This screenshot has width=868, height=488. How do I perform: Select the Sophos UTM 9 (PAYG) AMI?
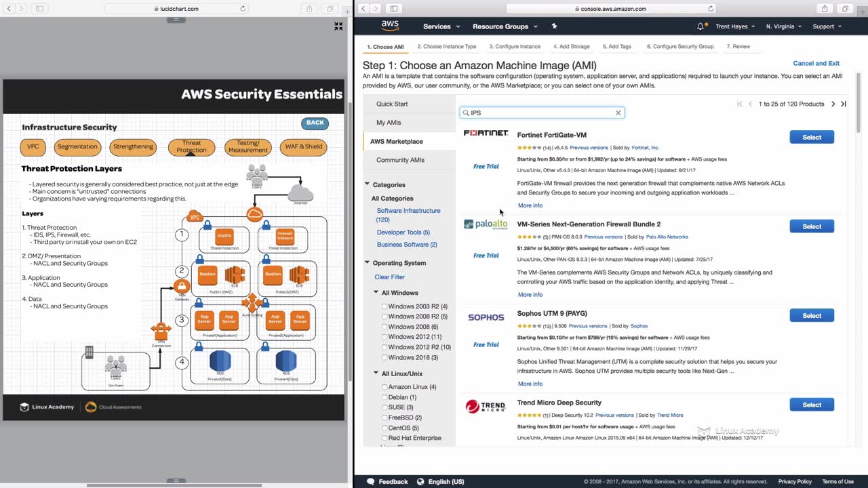[812, 316]
